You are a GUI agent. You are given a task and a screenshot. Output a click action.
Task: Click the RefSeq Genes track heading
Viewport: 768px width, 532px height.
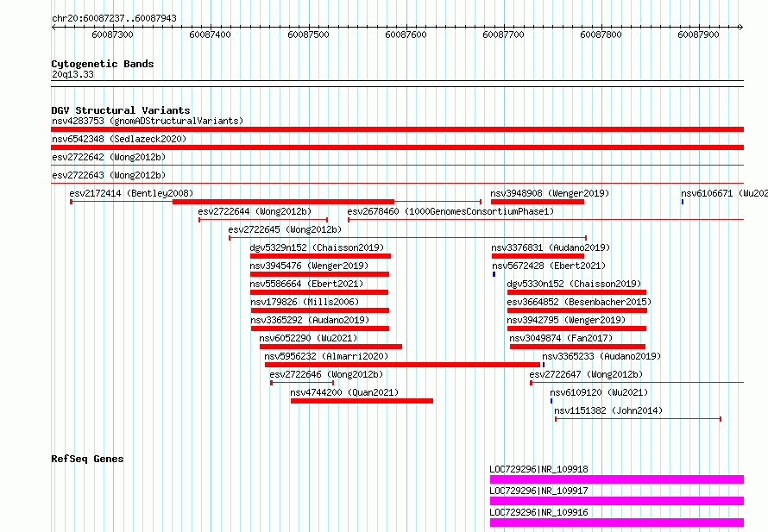[x=88, y=459]
